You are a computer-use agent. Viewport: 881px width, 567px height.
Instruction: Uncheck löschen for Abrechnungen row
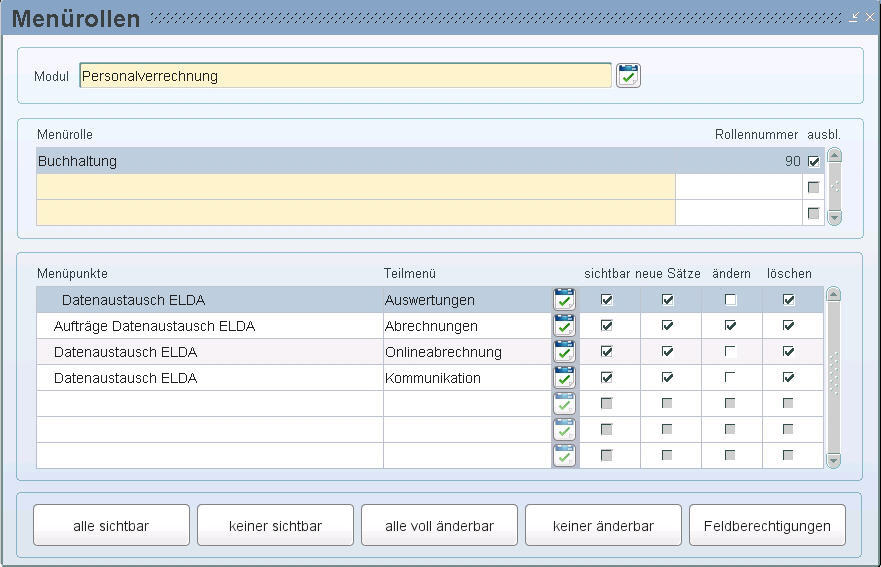(x=789, y=325)
